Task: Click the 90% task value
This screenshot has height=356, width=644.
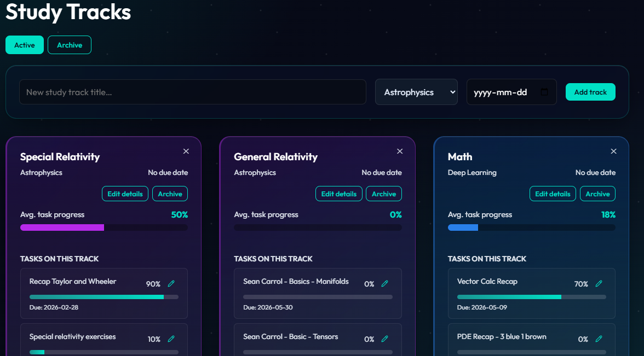Action: pyautogui.click(x=153, y=284)
